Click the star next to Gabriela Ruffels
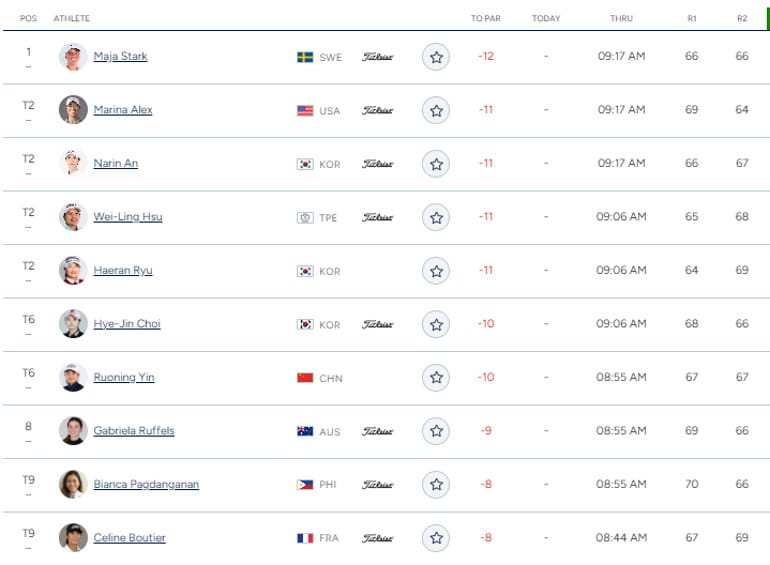 click(x=436, y=431)
